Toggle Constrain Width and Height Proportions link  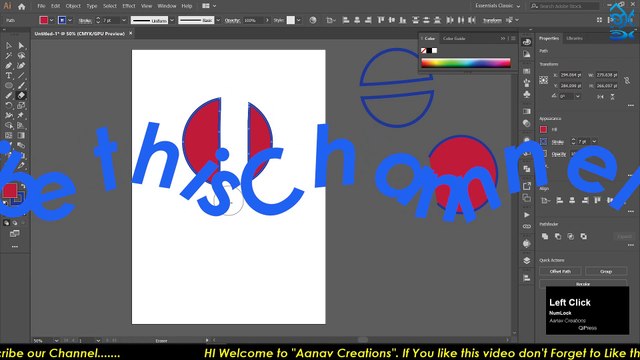[627, 80]
